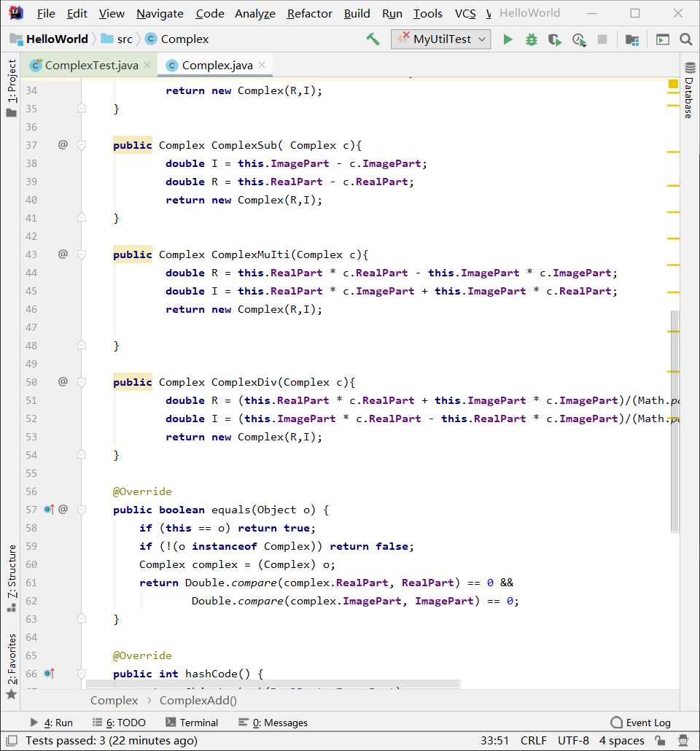Click the horizontal editor scrollbar
The image size is (700, 751).
(x=273, y=684)
